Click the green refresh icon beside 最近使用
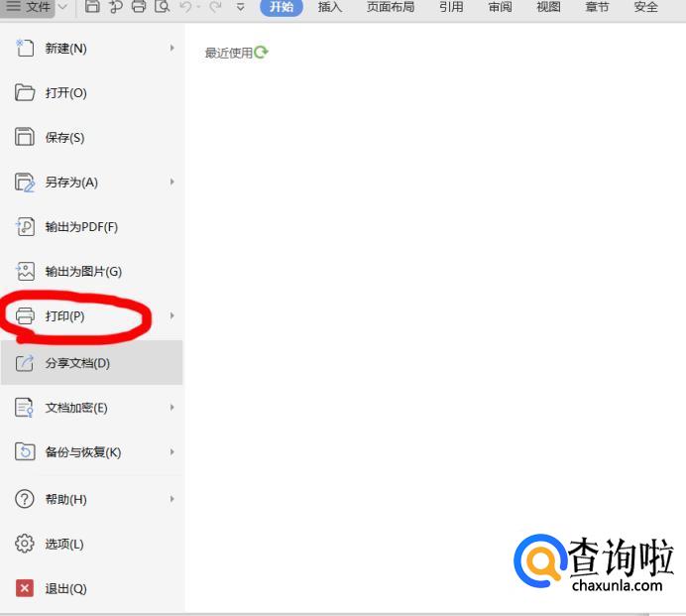 [261, 53]
